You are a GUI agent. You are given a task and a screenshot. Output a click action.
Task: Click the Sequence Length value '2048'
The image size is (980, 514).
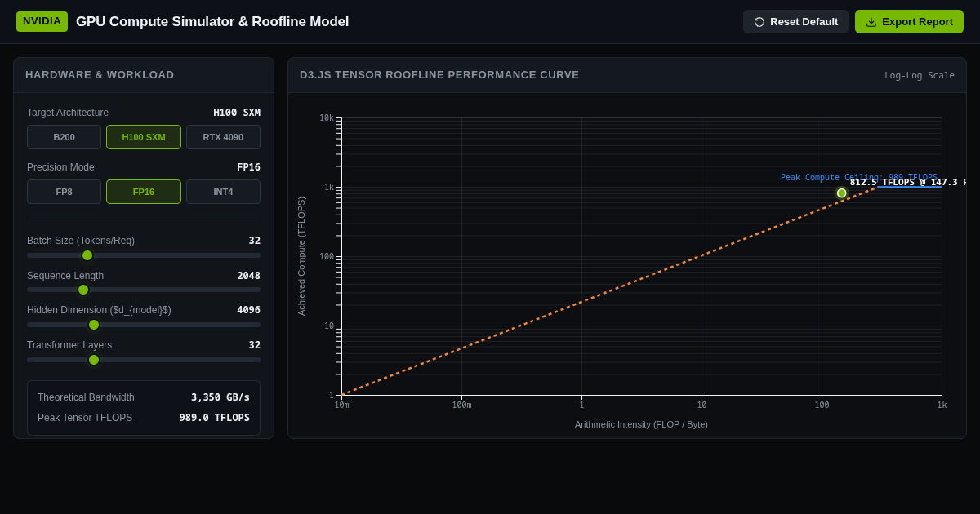click(248, 276)
